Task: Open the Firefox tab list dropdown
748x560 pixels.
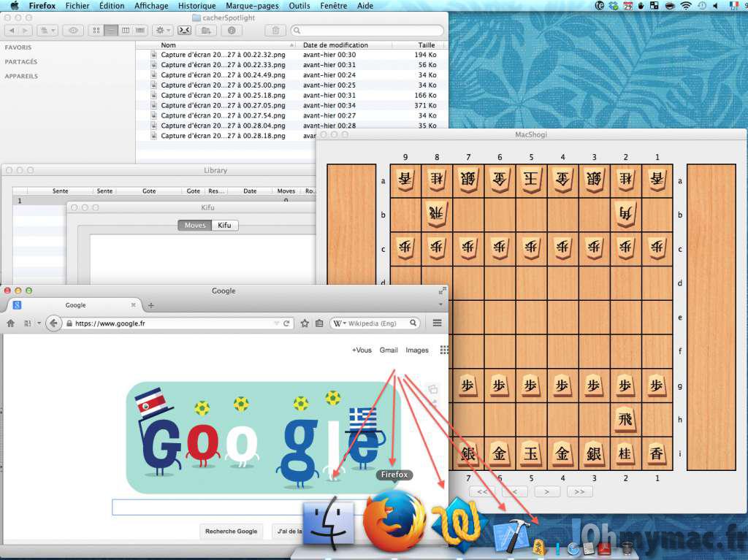Action: click(440, 304)
